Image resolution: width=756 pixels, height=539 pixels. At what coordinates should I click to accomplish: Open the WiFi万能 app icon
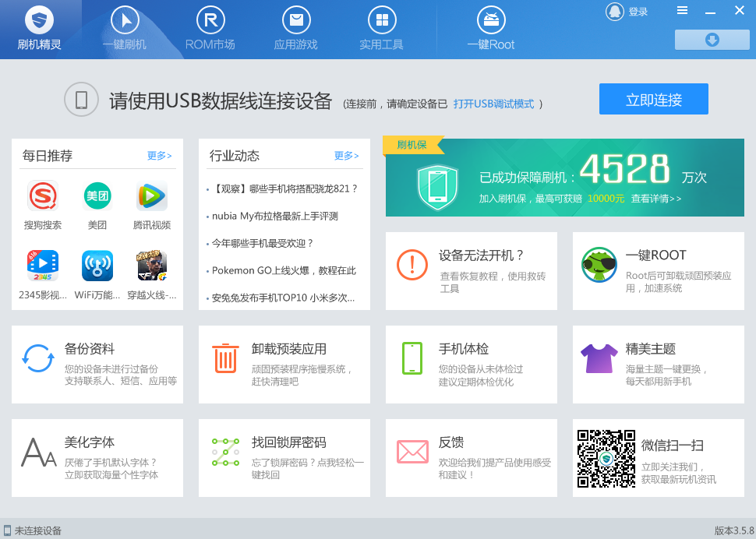pyautogui.click(x=97, y=266)
